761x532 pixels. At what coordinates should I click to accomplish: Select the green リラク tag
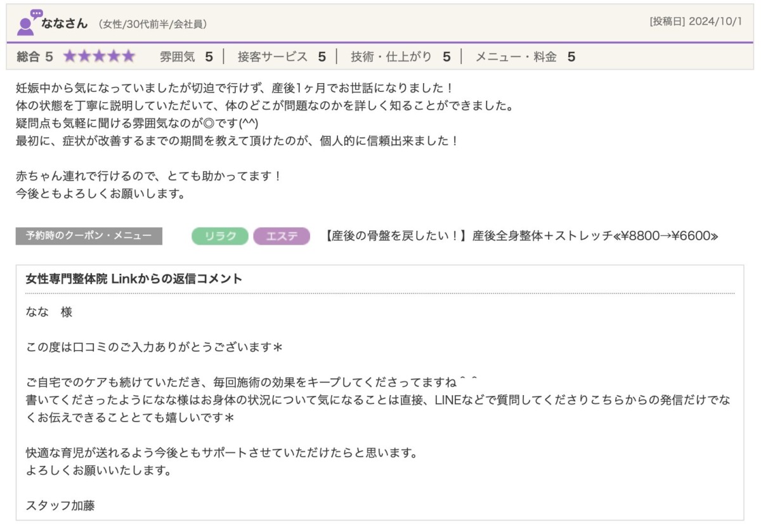219,237
